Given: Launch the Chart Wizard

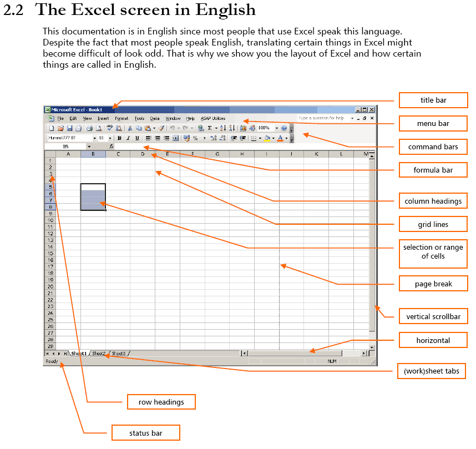Looking at the screenshot, I should (x=243, y=128).
